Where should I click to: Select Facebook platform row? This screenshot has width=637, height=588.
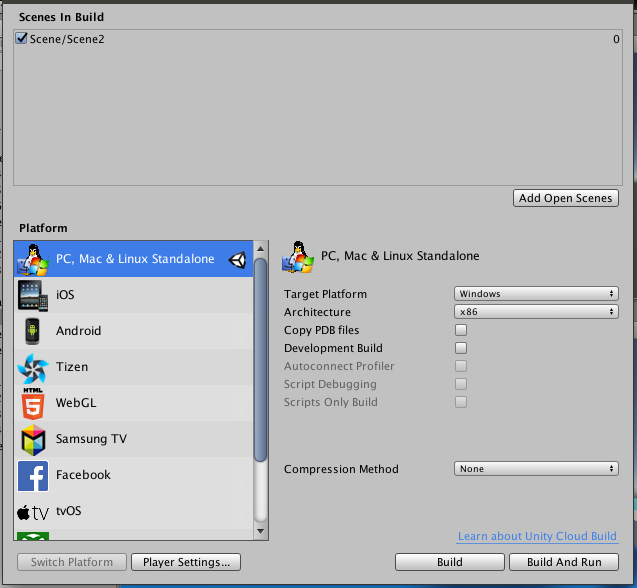[133, 475]
